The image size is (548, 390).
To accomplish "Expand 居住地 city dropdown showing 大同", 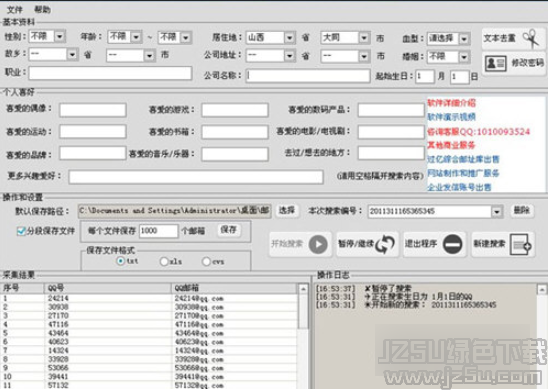I will coord(364,37).
